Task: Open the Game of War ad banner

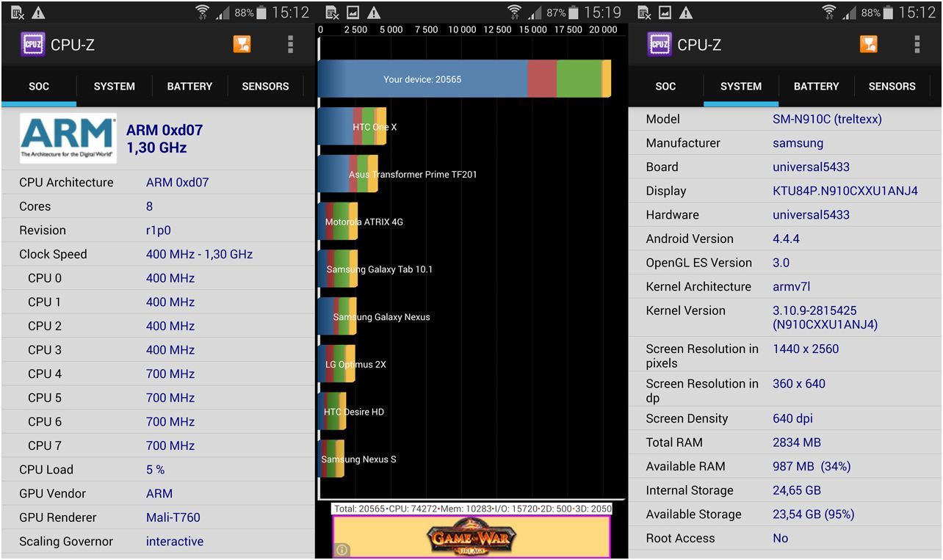Action: 471,537
